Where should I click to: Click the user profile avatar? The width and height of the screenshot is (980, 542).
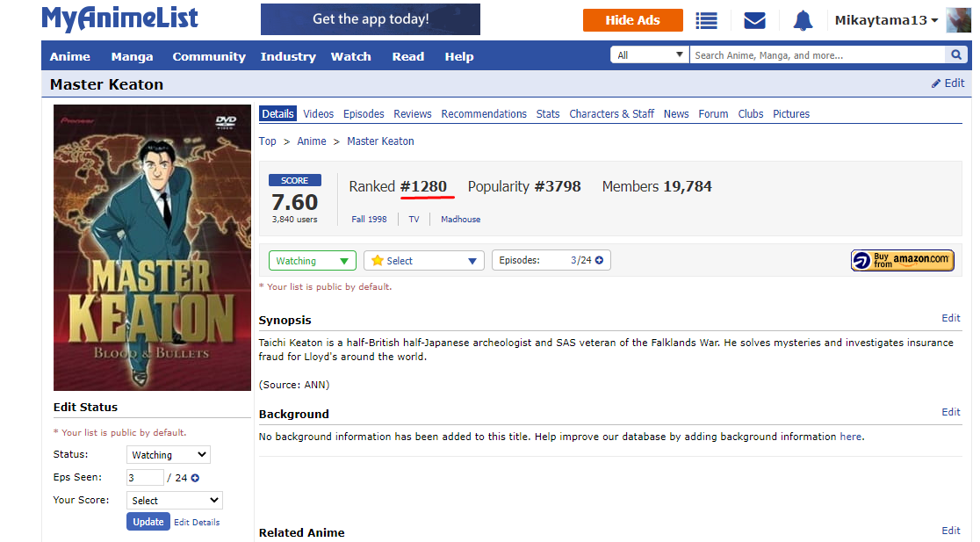point(958,20)
